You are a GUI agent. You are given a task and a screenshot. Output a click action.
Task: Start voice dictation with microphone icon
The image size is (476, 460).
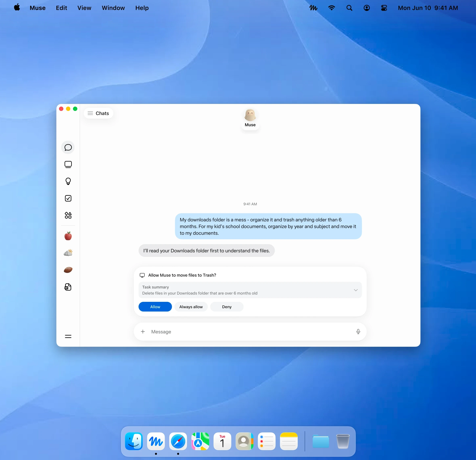coord(358,331)
